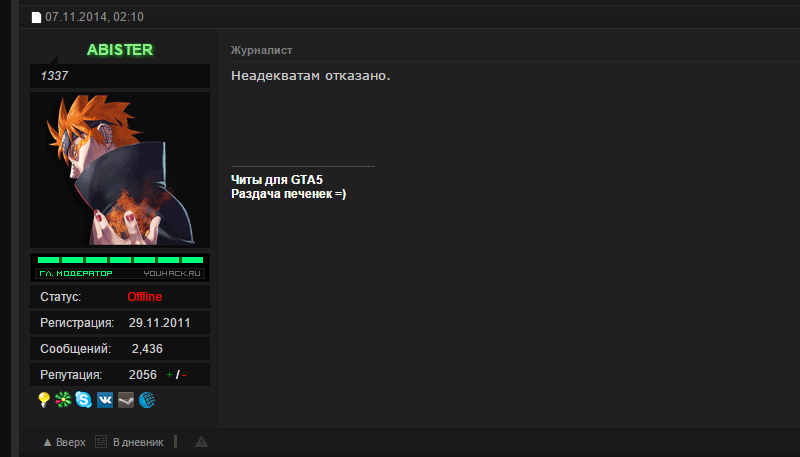Click registration date 29.11.2011

(x=159, y=323)
